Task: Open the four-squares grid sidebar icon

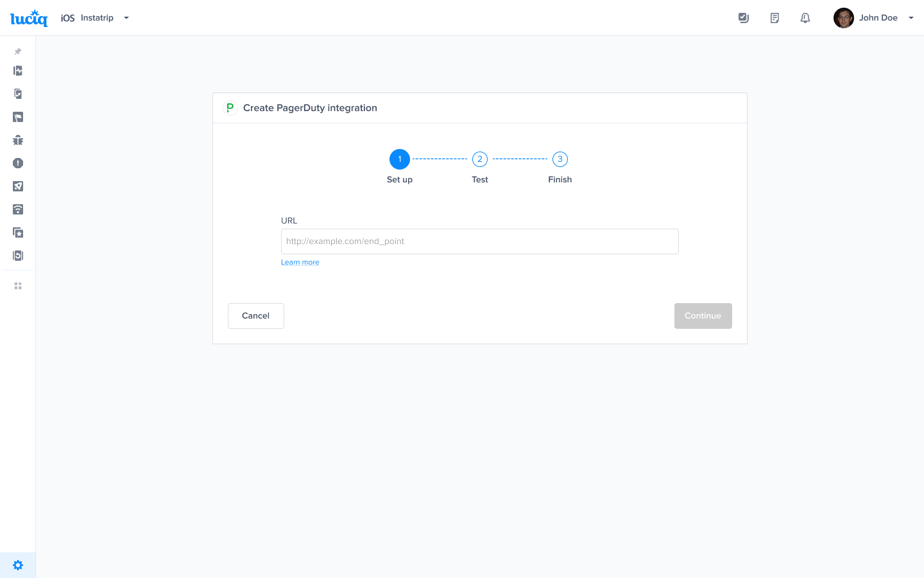Action: [x=18, y=286]
